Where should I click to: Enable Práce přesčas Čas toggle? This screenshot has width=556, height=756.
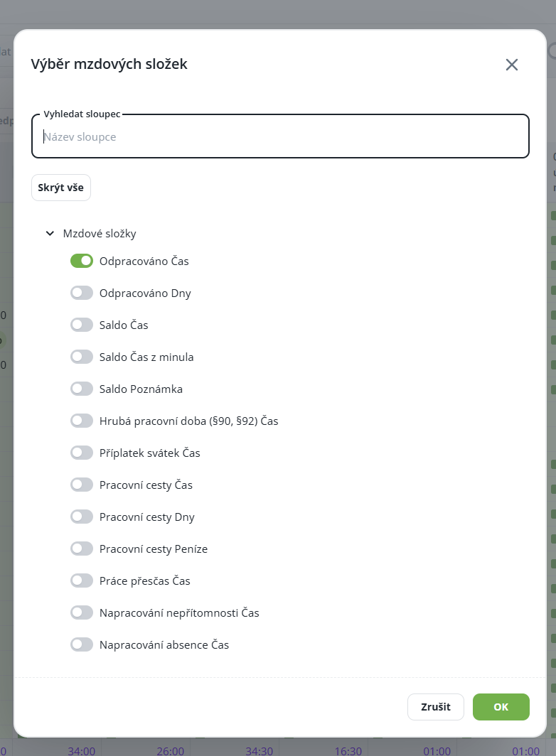[82, 580]
